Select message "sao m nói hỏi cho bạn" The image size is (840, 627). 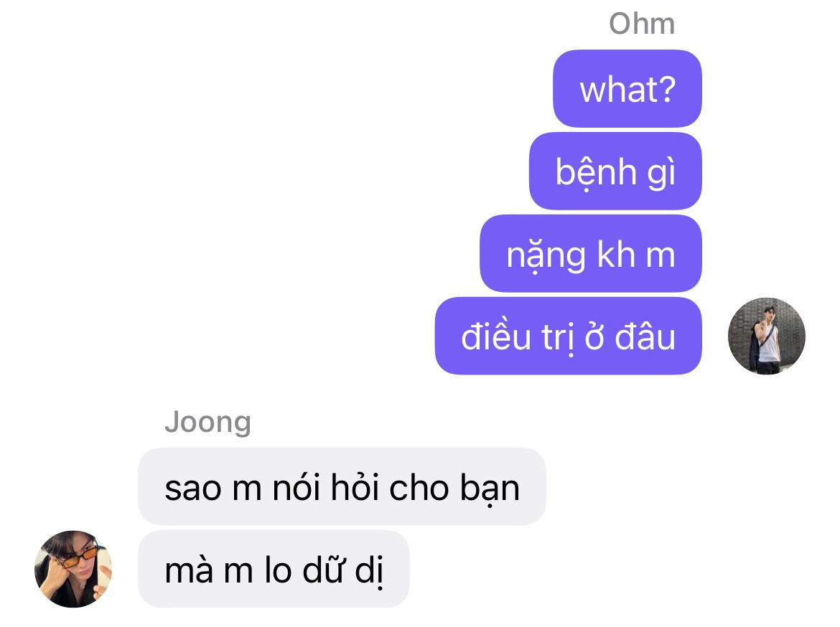click(342, 486)
